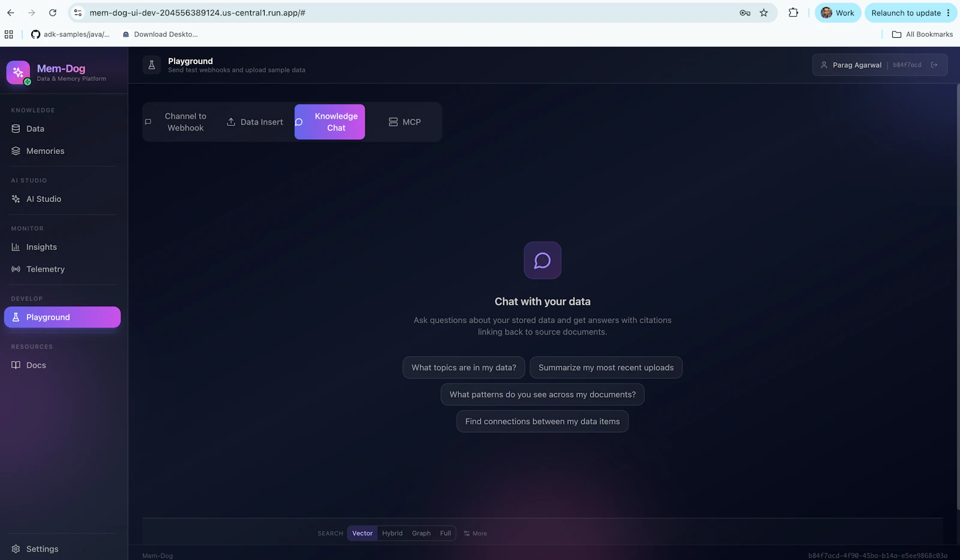The height and width of the screenshot is (560, 960).
Task: Select Graph search mode
Action: [x=421, y=533]
